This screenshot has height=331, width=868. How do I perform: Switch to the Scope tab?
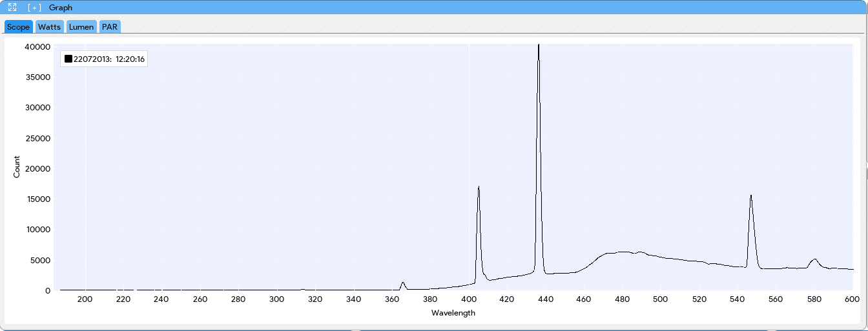[19, 27]
